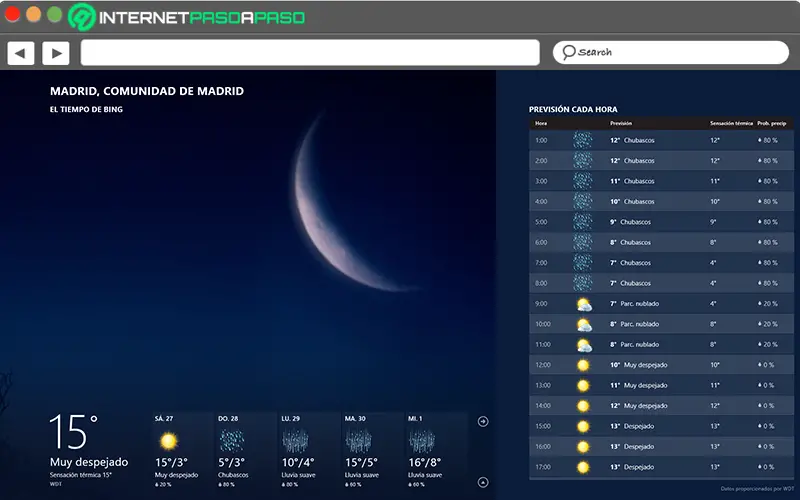The image size is (800, 500).
Task: Click the Previsión Cada Hora heading
Action: pyautogui.click(x=573, y=109)
